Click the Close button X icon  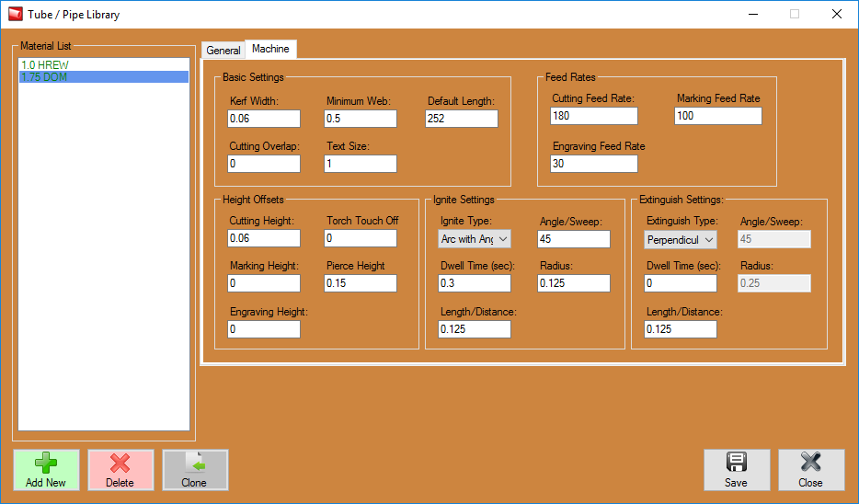click(x=810, y=463)
